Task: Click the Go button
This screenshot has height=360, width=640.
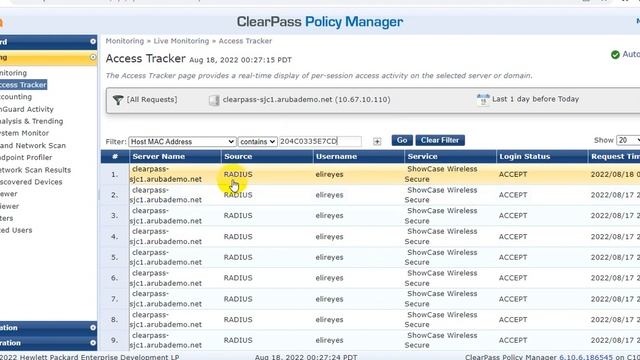Action: [x=402, y=140]
